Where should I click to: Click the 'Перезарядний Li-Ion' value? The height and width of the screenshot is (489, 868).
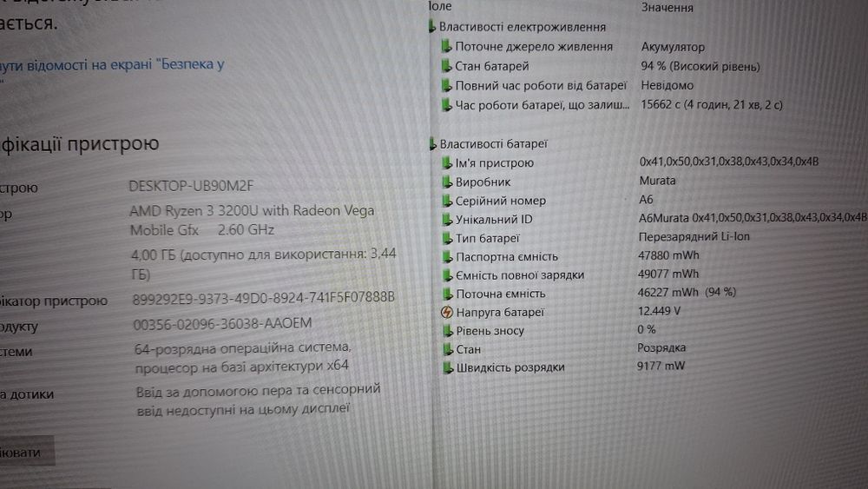pos(694,236)
